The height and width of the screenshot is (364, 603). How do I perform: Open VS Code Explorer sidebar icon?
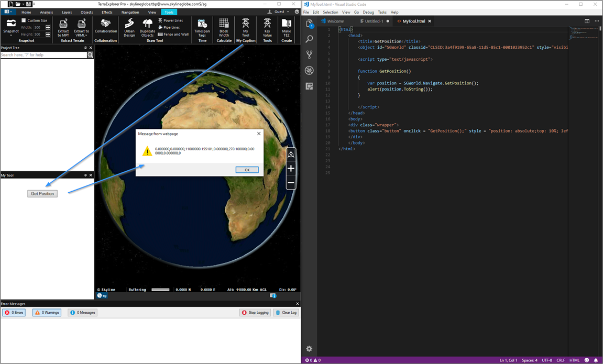309,24
